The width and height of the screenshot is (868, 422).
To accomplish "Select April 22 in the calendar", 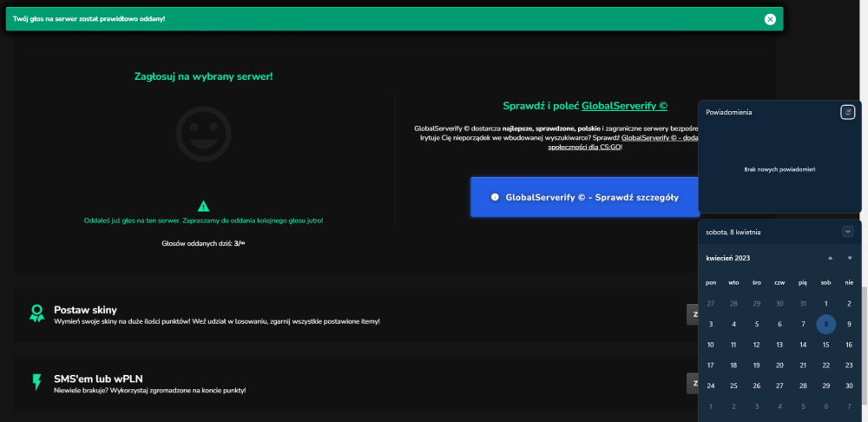I will 826,365.
